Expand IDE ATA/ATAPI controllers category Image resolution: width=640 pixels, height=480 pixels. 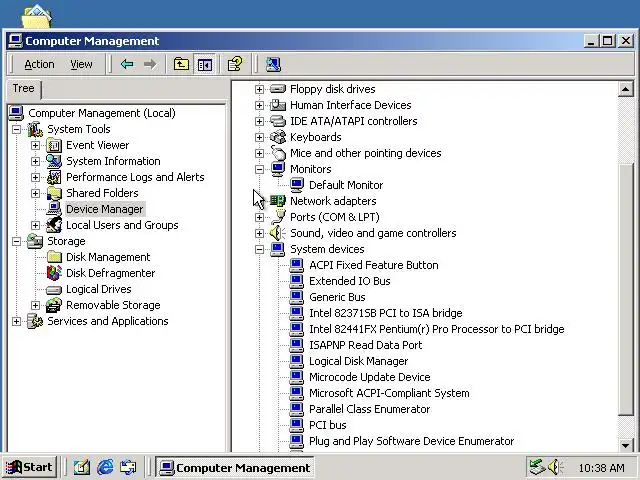tap(259, 121)
